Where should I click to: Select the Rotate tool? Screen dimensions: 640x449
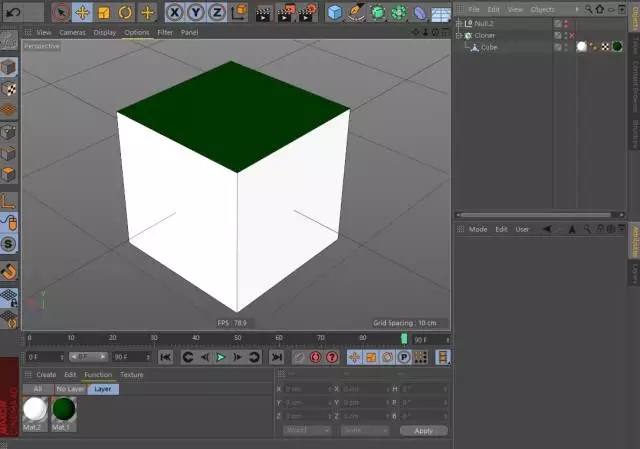[x=125, y=12]
